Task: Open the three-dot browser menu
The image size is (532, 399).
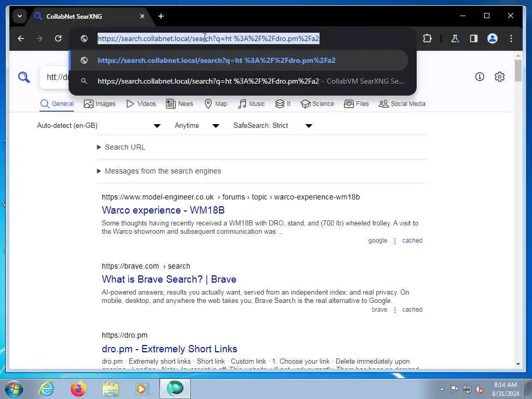Action: click(x=511, y=38)
